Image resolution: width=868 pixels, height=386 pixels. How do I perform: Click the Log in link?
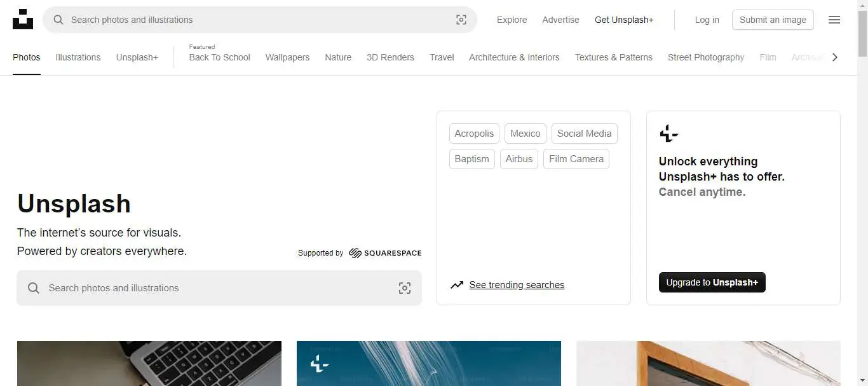click(707, 20)
